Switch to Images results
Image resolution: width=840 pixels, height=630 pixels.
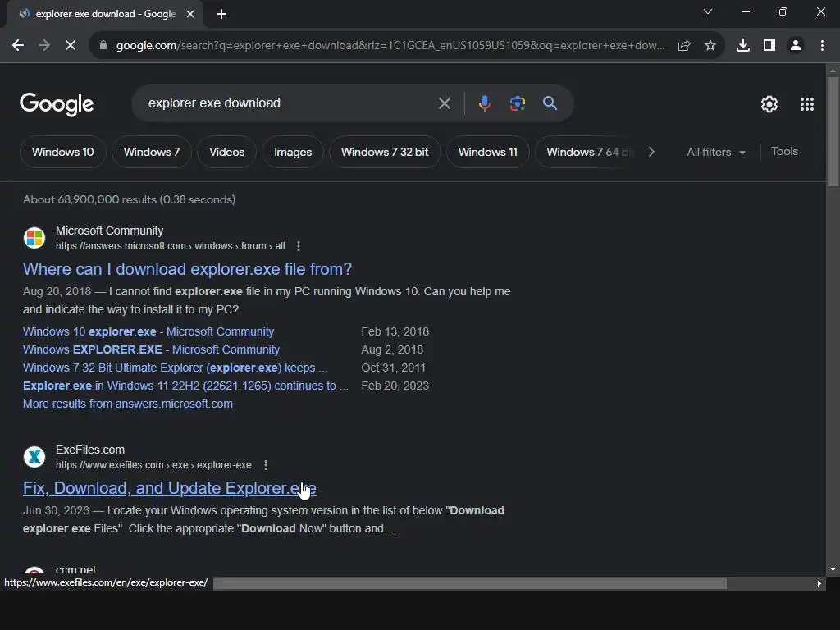[293, 152]
